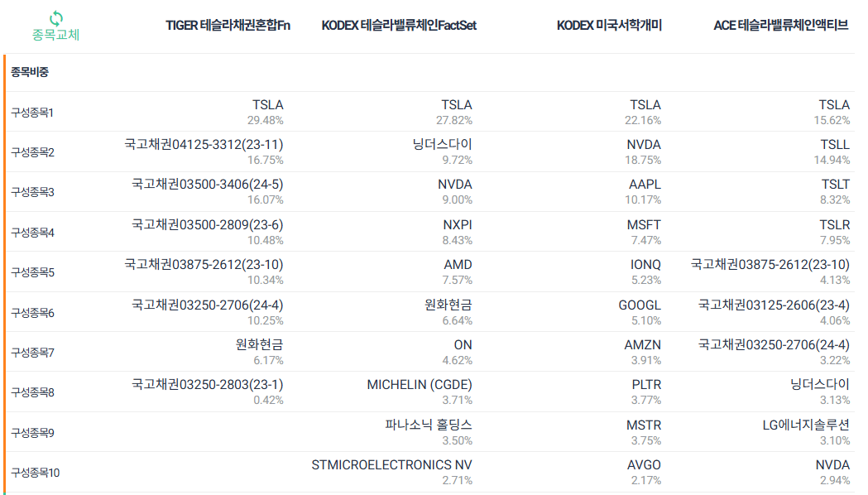Click PLTR 3.77% cell
Image resolution: width=868 pixels, height=495 pixels.
pyautogui.click(x=646, y=392)
